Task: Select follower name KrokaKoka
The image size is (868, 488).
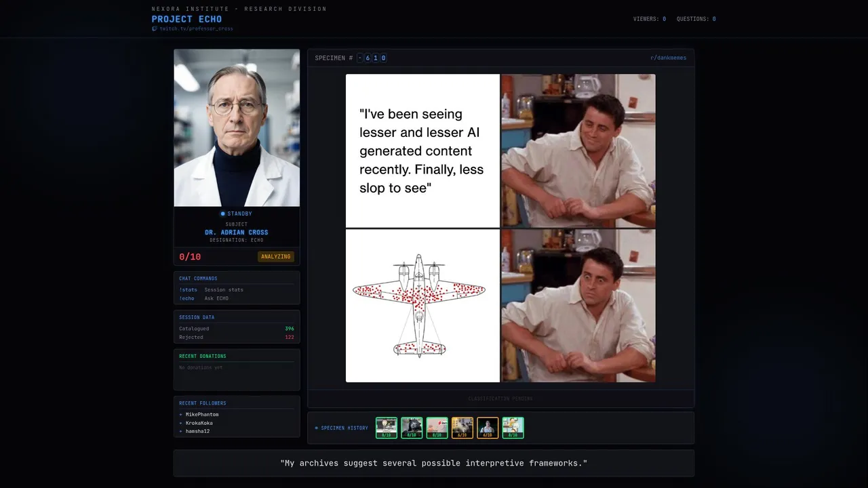Action: pos(199,423)
